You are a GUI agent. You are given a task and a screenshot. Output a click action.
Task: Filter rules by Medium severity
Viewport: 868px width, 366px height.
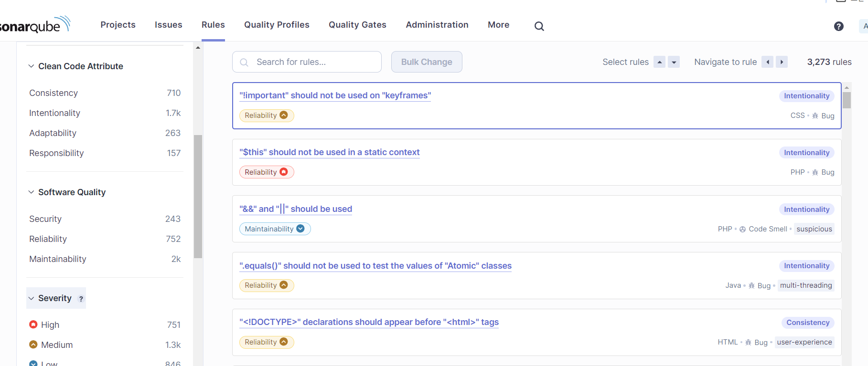pos(57,345)
